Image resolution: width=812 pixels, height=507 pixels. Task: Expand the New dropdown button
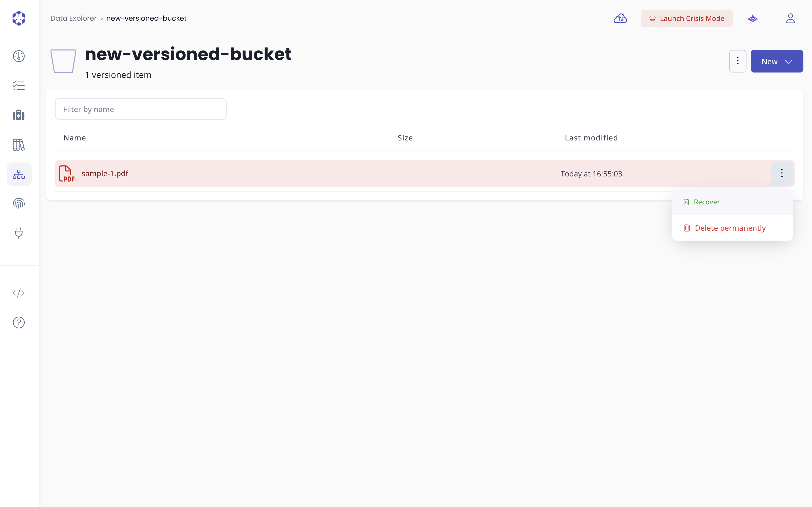click(x=777, y=61)
